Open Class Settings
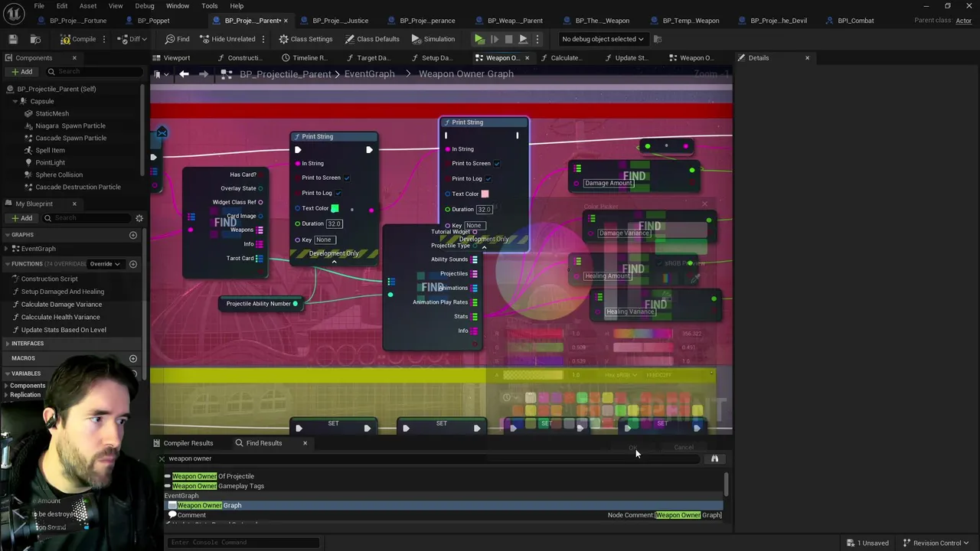The width and height of the screenshot is (980, 551). point(305,39)
